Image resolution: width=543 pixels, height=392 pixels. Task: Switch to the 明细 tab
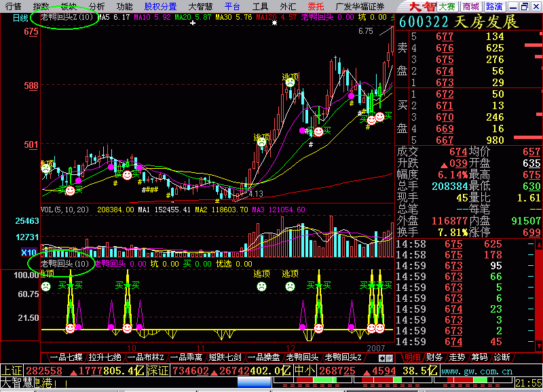click(412, 357)
